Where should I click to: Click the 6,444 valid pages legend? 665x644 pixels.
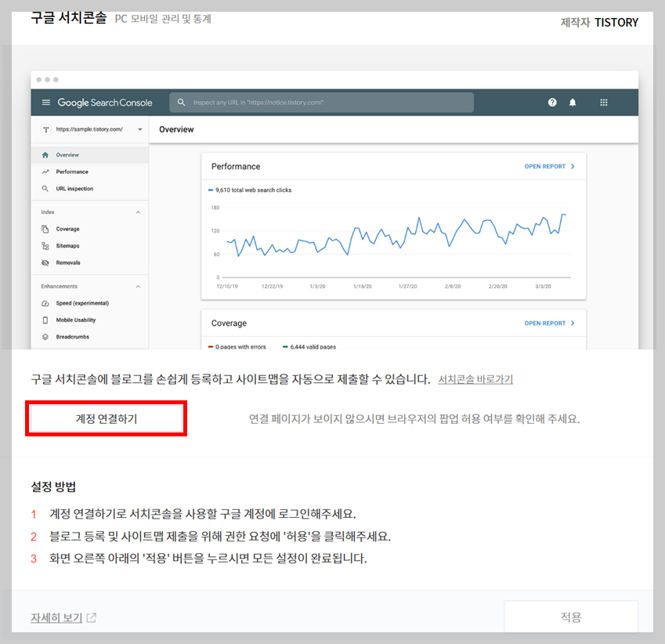pos(309,346)
